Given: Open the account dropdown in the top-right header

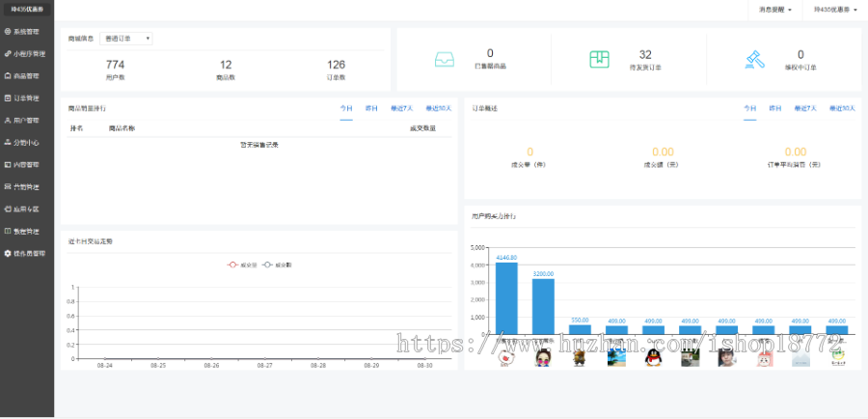Looking at the screenshot, I should (835, 10).
